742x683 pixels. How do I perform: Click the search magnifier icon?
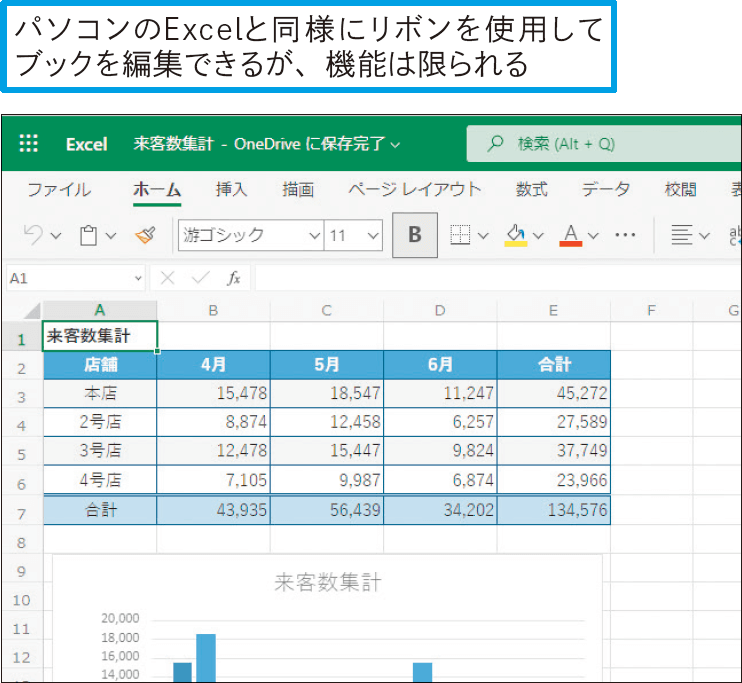(495, 143)
